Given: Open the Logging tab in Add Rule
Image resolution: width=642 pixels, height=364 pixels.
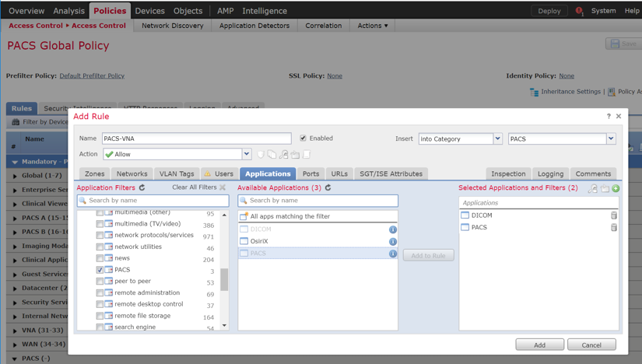Looking at the screenshot, I should [x=550, y=173].
